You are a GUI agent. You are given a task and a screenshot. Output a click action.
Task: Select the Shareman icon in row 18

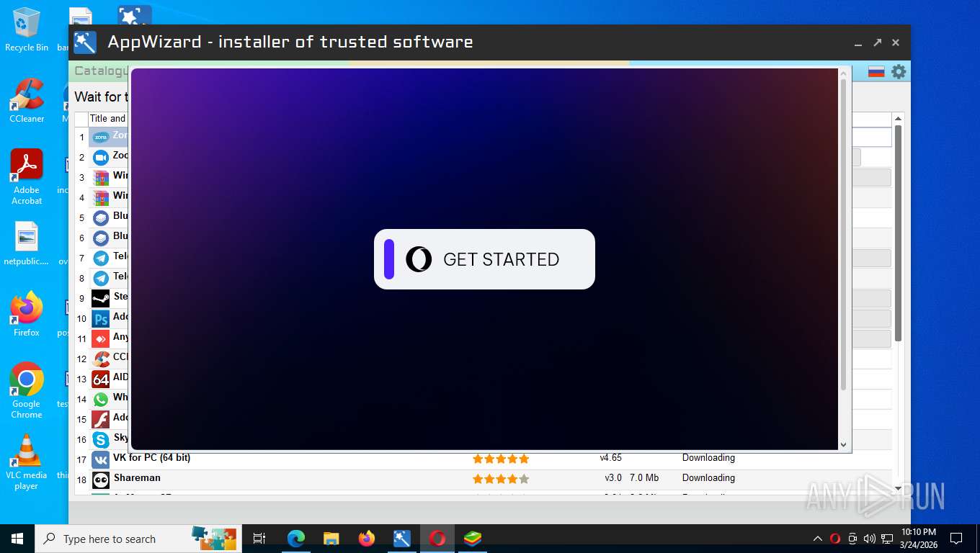tap(101, 480)
